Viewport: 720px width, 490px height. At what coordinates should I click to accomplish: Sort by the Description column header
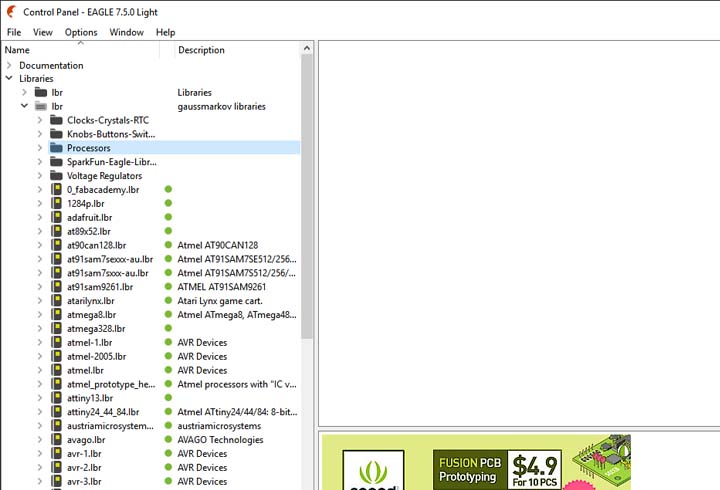point(237,50)
